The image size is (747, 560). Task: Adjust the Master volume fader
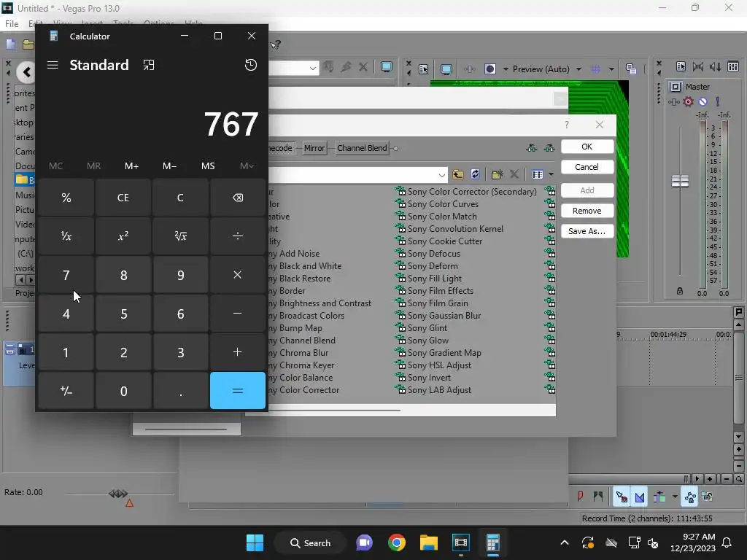click(x=680, y=181)
